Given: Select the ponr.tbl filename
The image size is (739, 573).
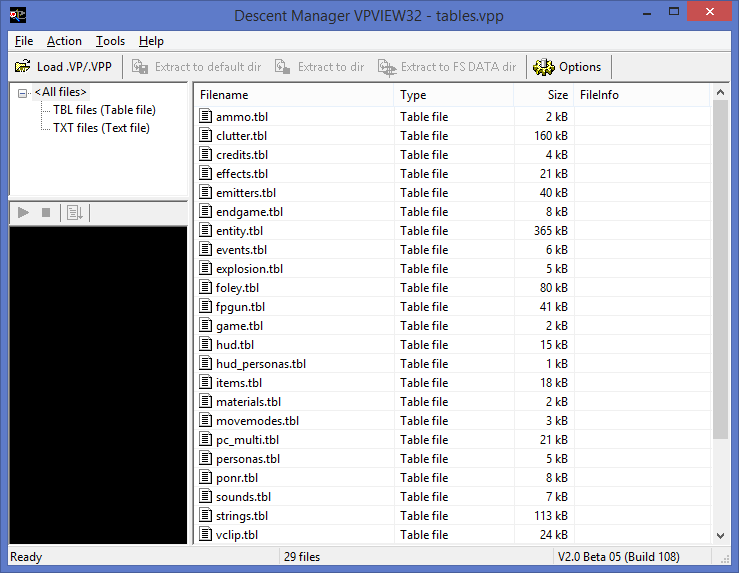Looking at the screenshot, I should (x=237, y=478).
